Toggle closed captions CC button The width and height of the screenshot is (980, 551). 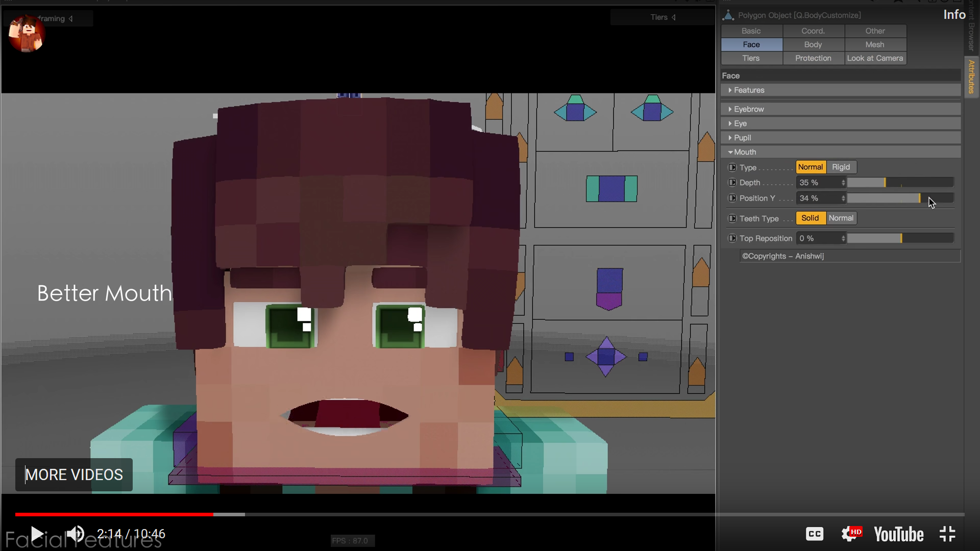815,534
